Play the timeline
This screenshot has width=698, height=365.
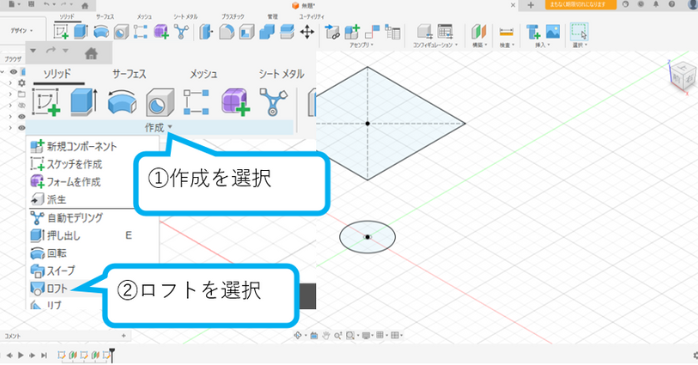20,355
